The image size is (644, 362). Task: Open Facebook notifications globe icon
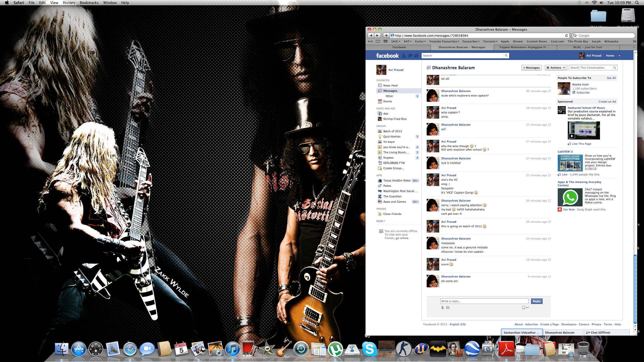416,56
